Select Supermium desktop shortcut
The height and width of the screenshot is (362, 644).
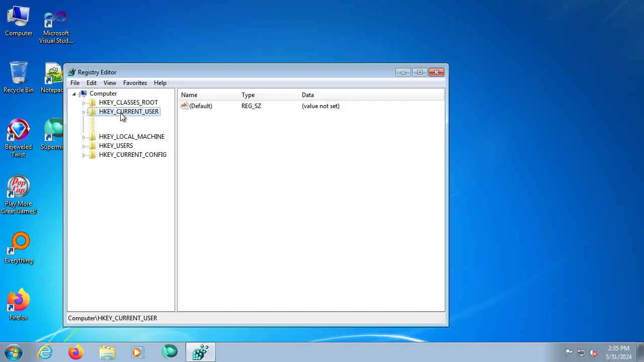[x=53, y=134]
